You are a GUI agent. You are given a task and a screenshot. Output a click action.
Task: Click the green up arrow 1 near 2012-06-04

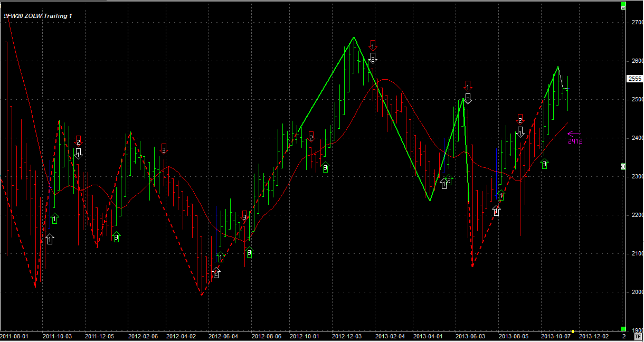click(221, 257)
